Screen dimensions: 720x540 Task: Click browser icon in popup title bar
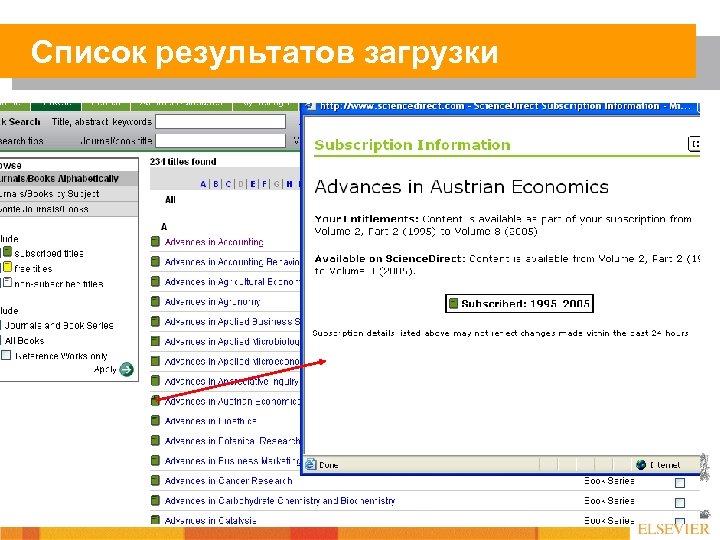[x=311, y=106]
